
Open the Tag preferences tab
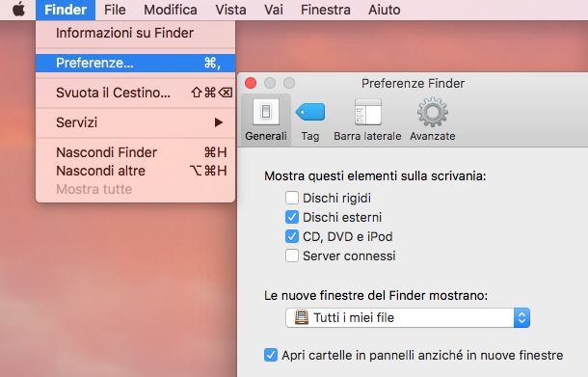310,120
